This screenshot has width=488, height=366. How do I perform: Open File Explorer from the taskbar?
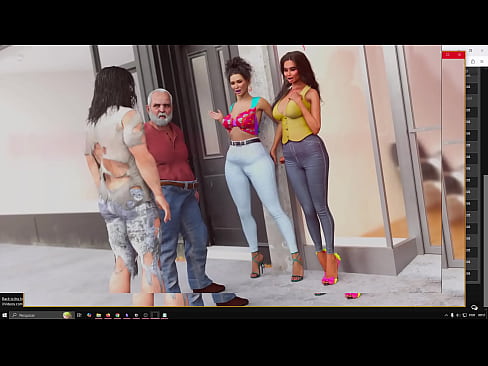pyautogui.click(x=99, y=315)
